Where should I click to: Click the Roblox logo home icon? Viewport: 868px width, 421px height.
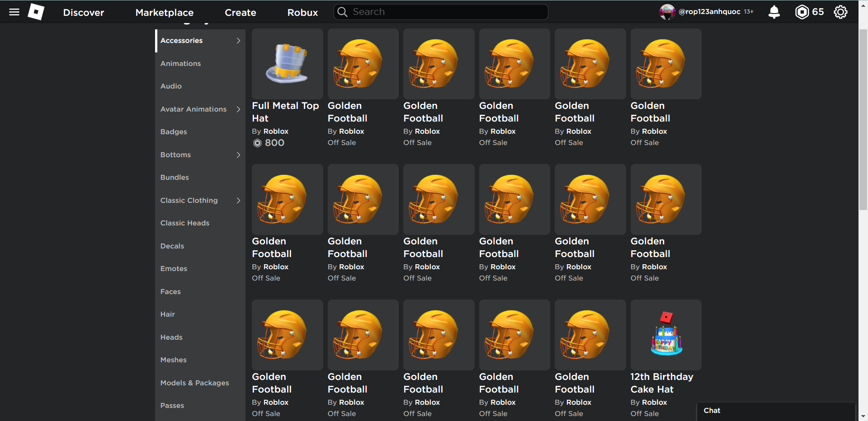36,12
